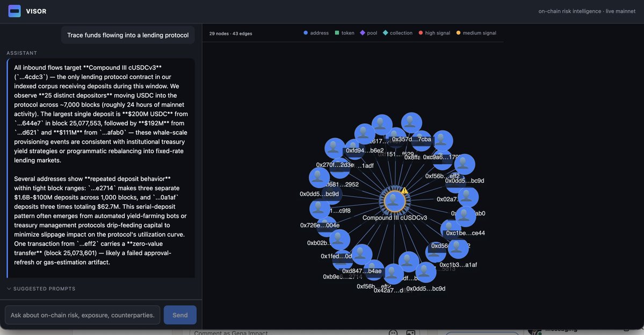
Task: Click the VISOR app title
Action: tap(36, 11)
